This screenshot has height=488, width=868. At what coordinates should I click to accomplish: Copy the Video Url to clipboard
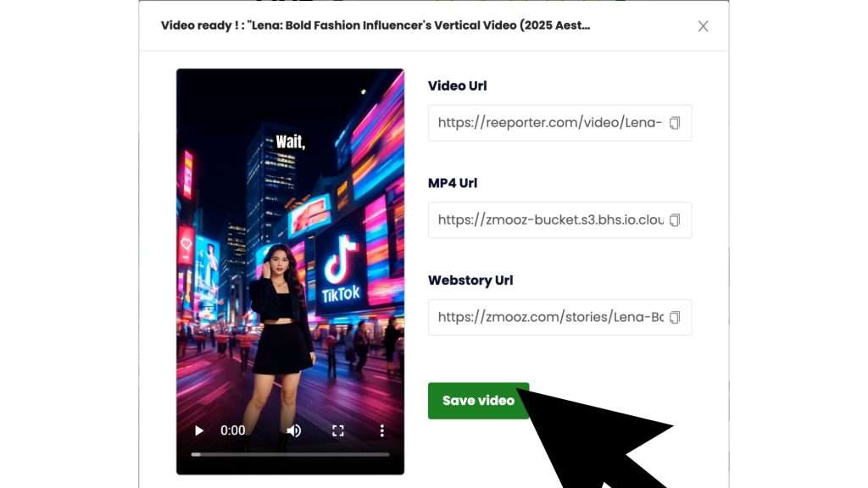pos(674,123)
